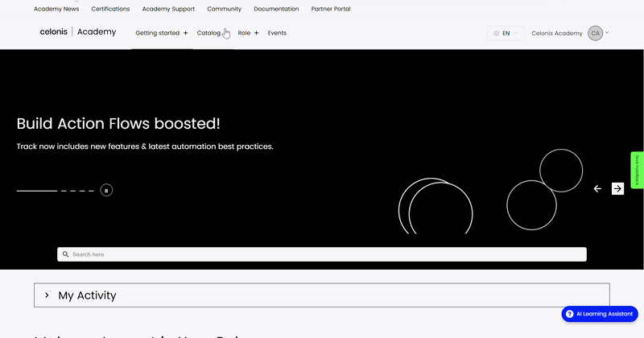
Task: Open the Give Feedback side tab
Action: pyautogui.click(x=638, y=170)
